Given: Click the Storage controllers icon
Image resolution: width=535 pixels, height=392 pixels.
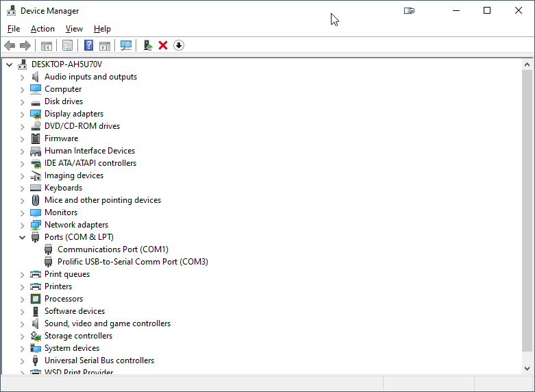Looking at the screenshot, I should pos(36,336).
